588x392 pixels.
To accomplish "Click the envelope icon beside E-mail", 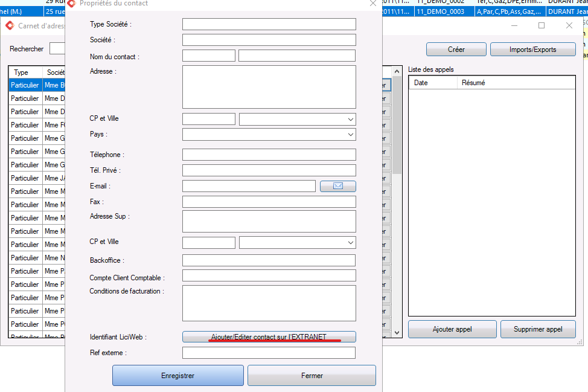I will tap(337, 186).
